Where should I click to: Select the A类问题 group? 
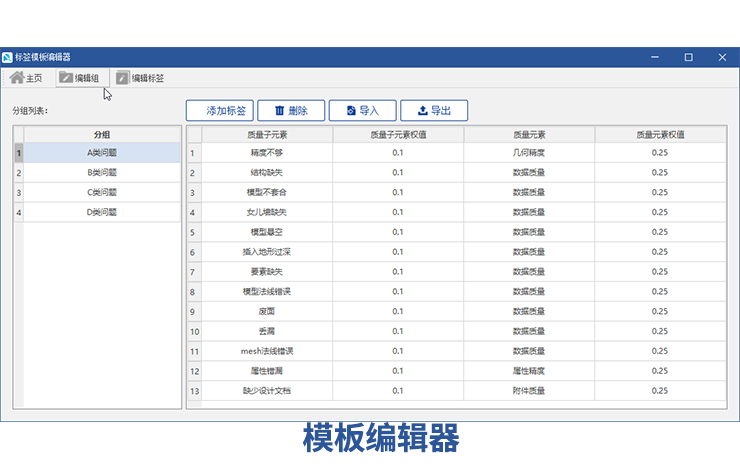point(102,153)
